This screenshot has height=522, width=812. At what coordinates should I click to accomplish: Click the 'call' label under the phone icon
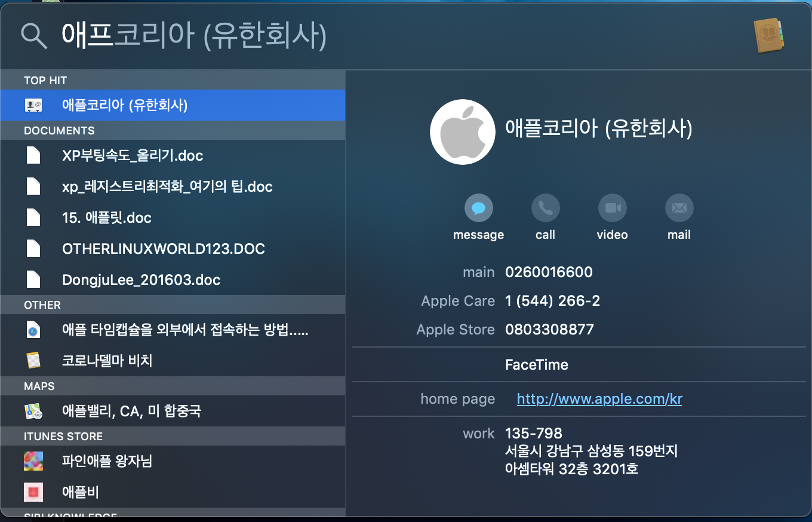[x=546, y=235]
